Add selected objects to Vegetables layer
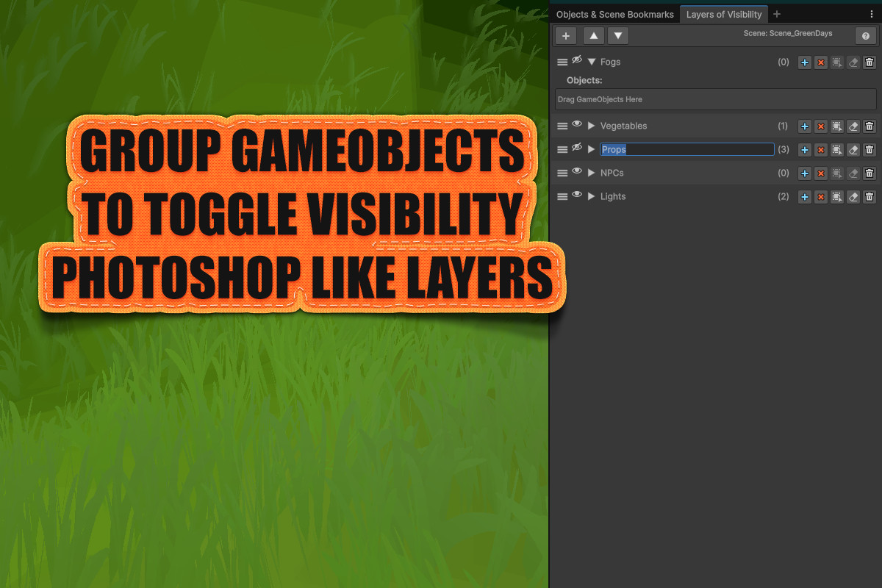Viewport: 882px width, 588px height. pos(805,126)
